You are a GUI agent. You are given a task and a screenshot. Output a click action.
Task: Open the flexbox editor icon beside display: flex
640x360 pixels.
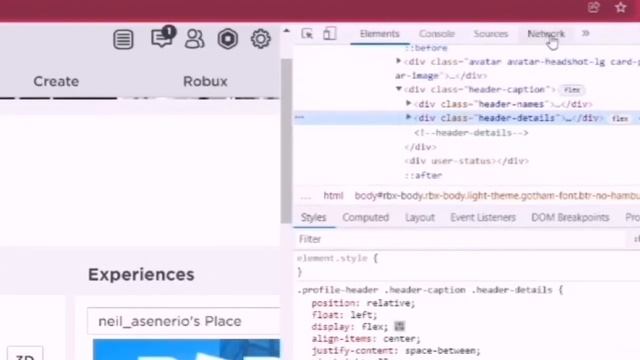[x=399, y=326]
